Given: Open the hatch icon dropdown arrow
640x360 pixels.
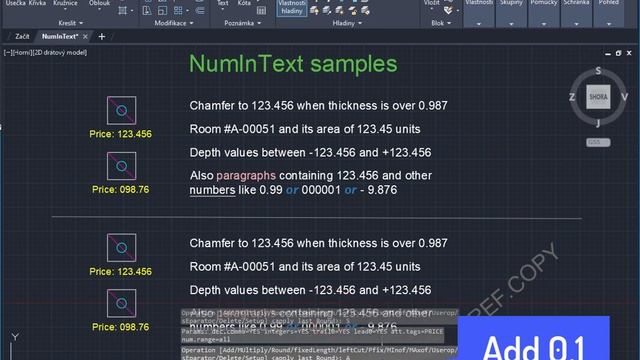Looking at the screenshot, I should (132, 11).
